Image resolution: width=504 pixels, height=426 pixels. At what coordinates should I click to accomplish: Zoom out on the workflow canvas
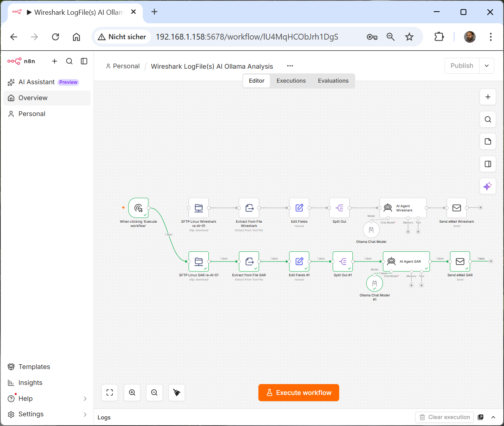point(154,393)
